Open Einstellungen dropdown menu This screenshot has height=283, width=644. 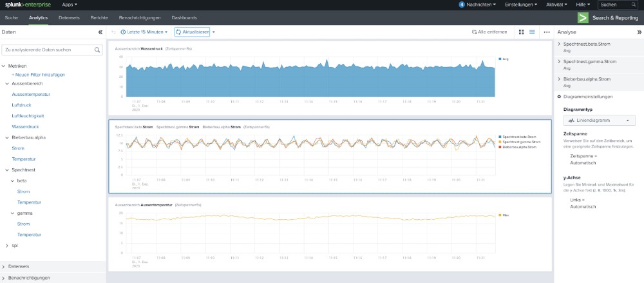click(521, 5)
